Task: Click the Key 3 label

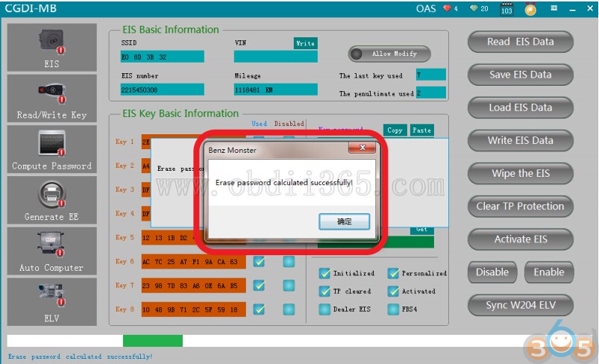Action: (125, 189)
